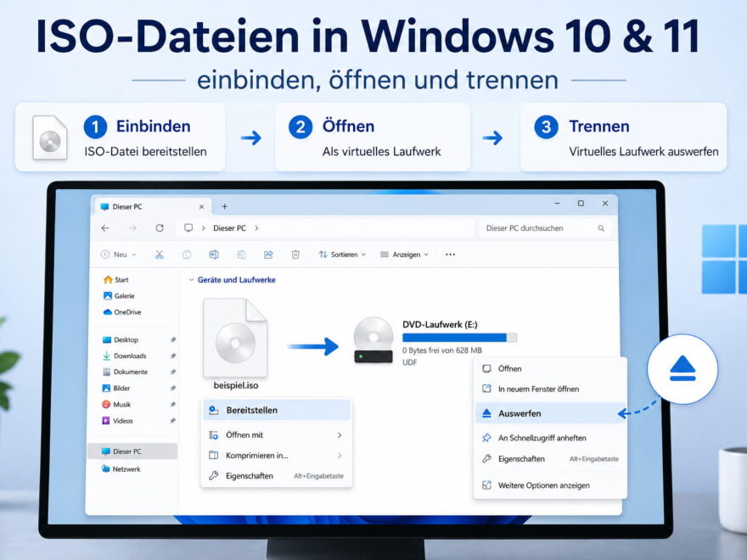747x560 pixels.
Task: Click the Einbinden step card
Action: point(120,137)
